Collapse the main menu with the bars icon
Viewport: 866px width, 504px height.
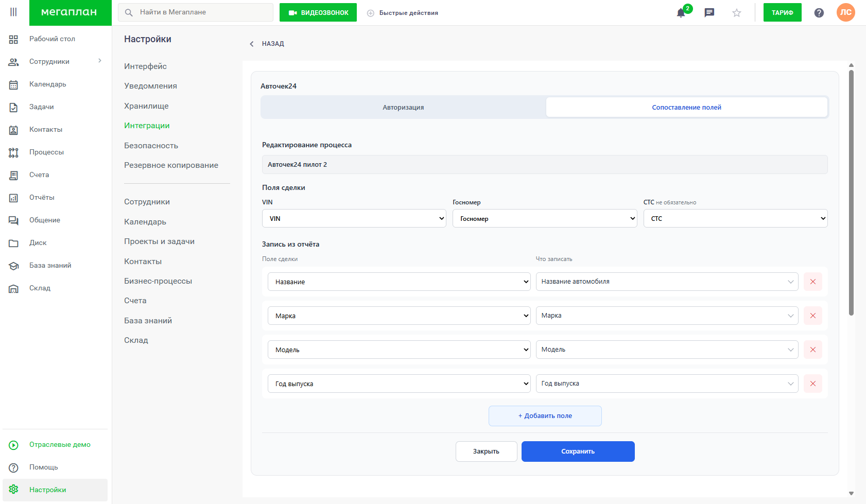point(13,12)
